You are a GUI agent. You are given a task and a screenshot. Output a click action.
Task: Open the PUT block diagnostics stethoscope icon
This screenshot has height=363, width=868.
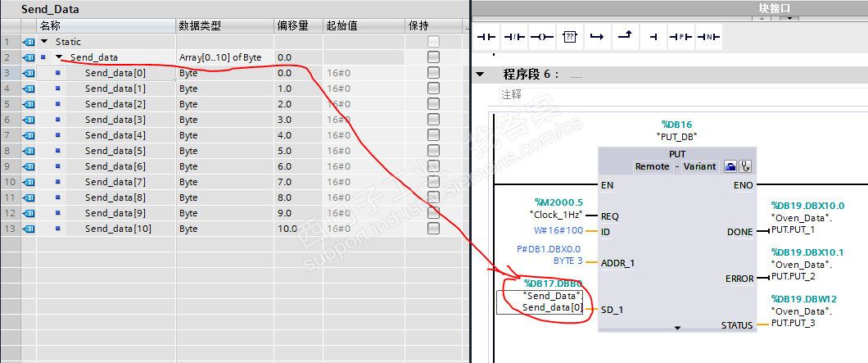point(744,166)
